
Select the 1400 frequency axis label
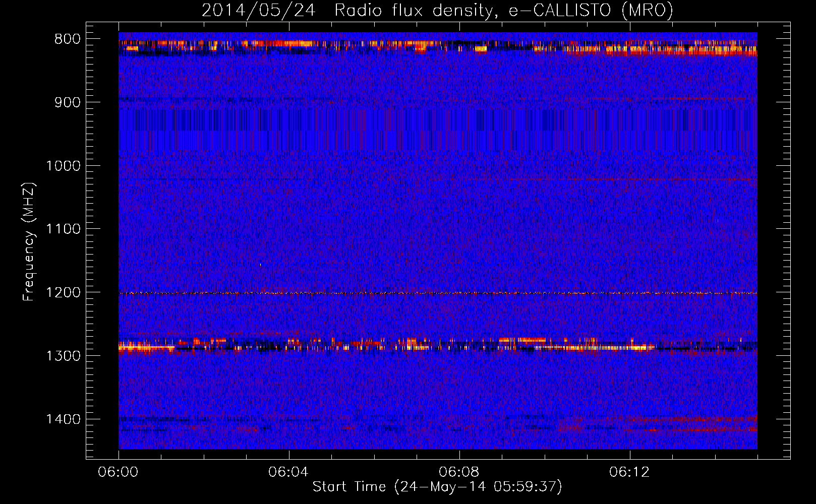(63, 419)
